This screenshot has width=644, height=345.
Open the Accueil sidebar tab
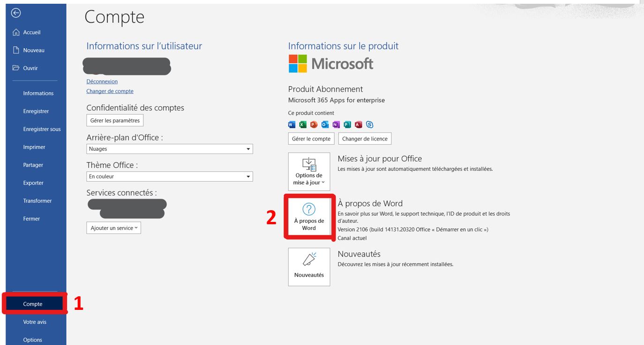[x=36, y=32]
